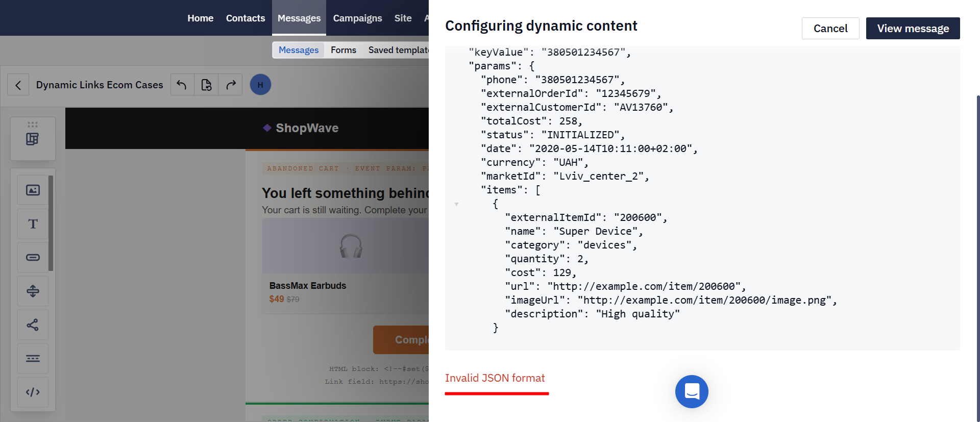Click the Configuring dynamic content heading
980x422 pixels.
pyautogui.click(x=541, y=26)
